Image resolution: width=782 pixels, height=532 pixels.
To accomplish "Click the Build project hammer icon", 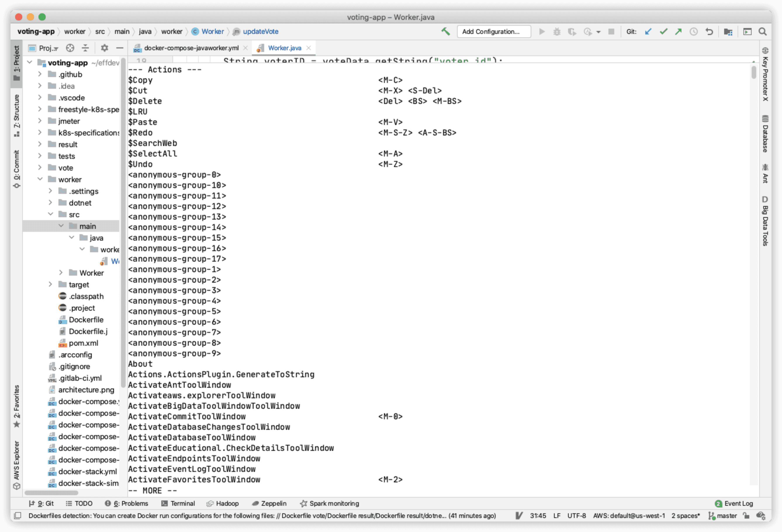I will click(446, 32).
